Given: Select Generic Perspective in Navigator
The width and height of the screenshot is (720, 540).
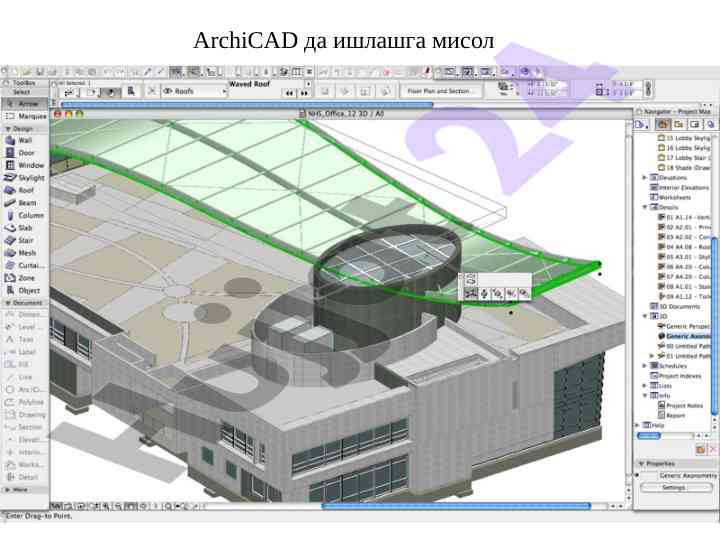Looking at the screenshot, I should (684, 326).
